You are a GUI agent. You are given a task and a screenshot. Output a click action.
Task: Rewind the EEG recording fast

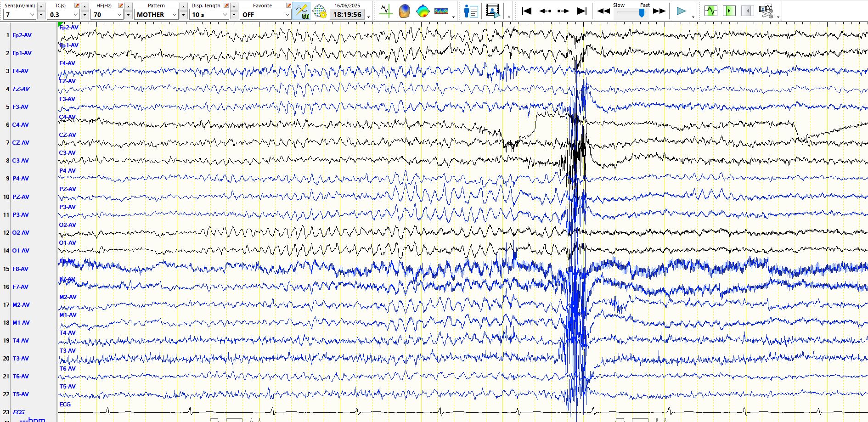tap(603, 11)
